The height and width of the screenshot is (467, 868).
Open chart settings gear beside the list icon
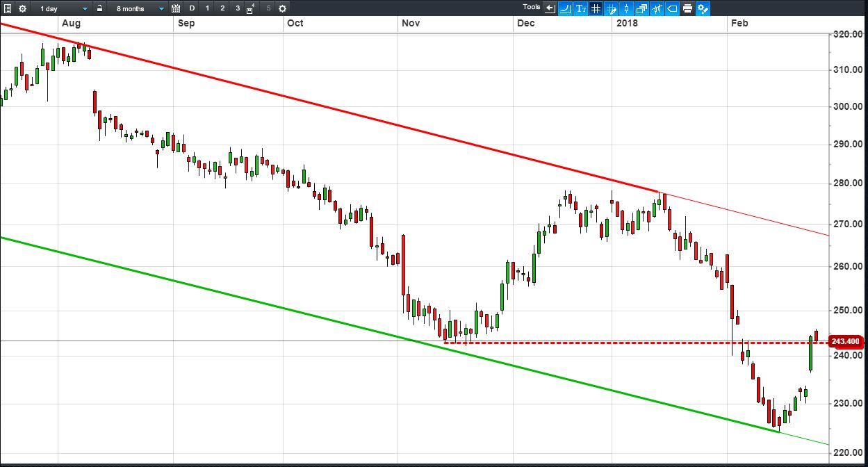(x=22, y=8)
